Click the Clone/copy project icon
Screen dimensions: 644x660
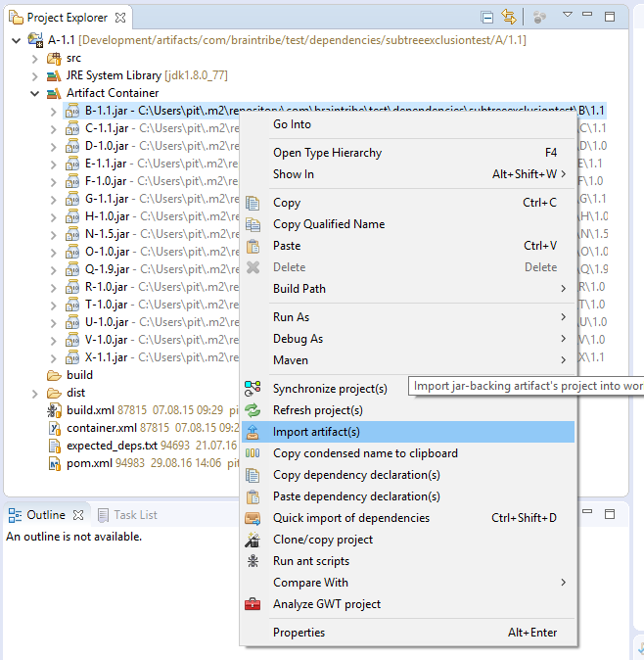(253, 540)
